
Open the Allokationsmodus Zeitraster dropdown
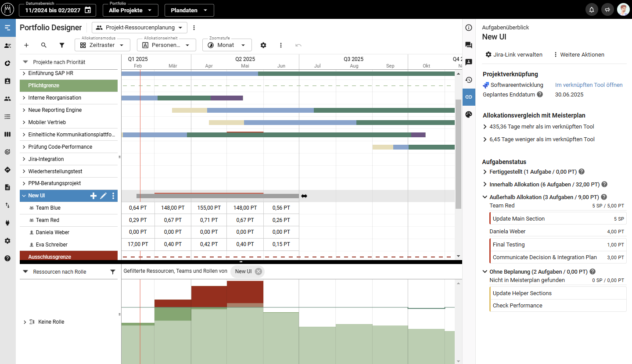click(102, 45)
